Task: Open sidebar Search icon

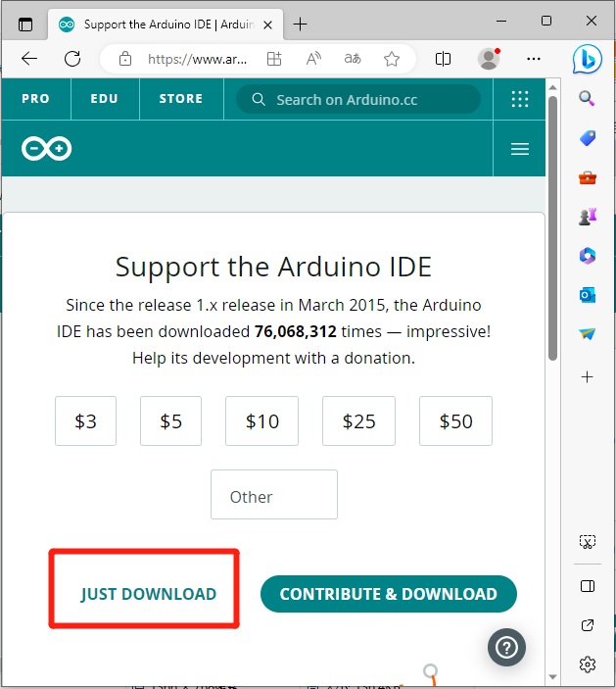Action: coord(587,98)
